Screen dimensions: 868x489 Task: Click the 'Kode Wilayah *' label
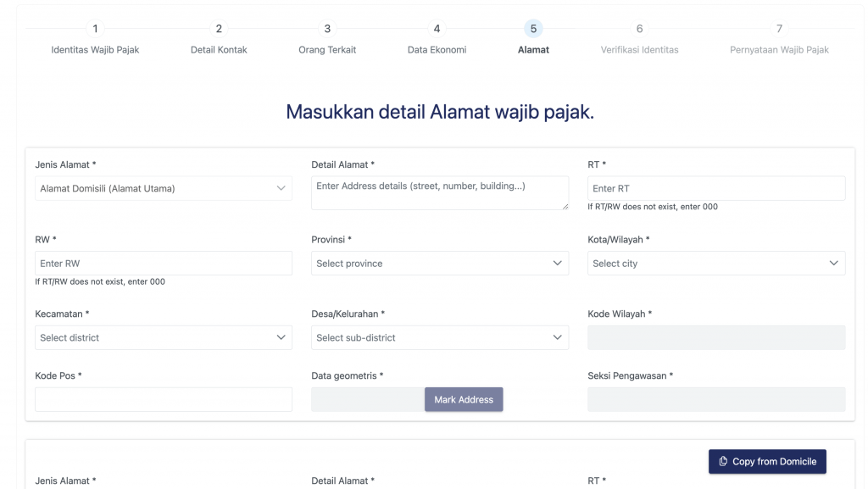pos(620,314)
